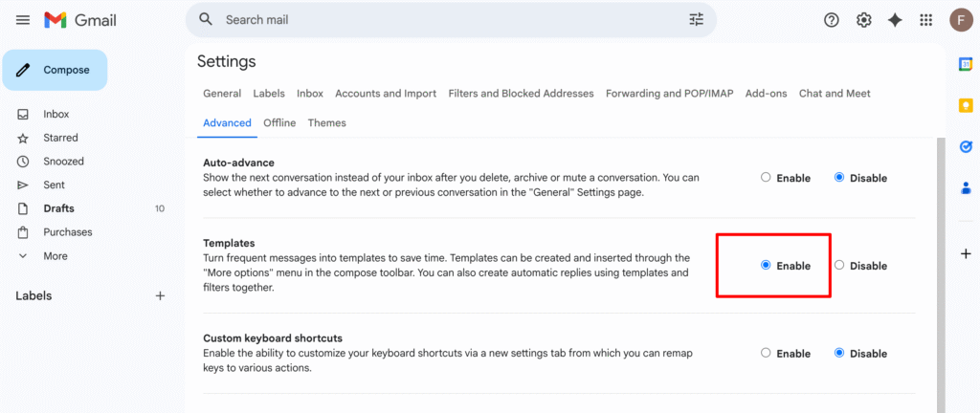Open Google Keep in side panel

(966, 105)
